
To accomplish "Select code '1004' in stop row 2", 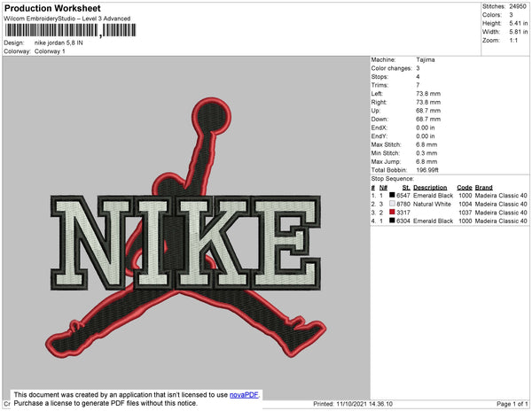I will click(x=465, y=204).
